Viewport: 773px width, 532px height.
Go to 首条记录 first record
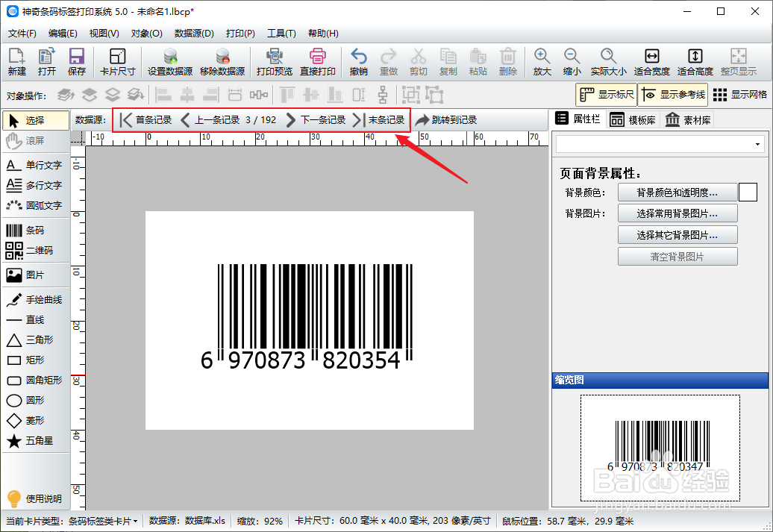pos(145,120)
